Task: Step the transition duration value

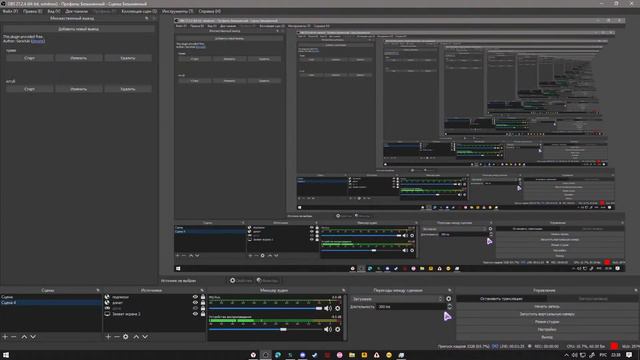Action: 449,306
